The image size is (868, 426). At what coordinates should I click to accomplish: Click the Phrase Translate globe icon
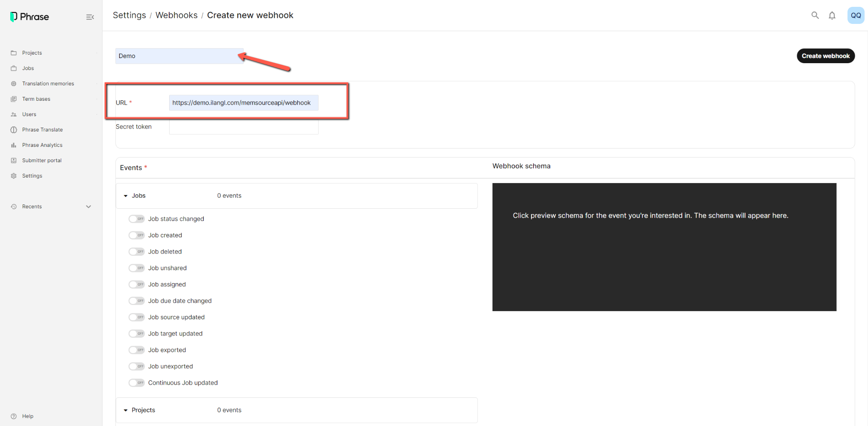tap(14, 130)
